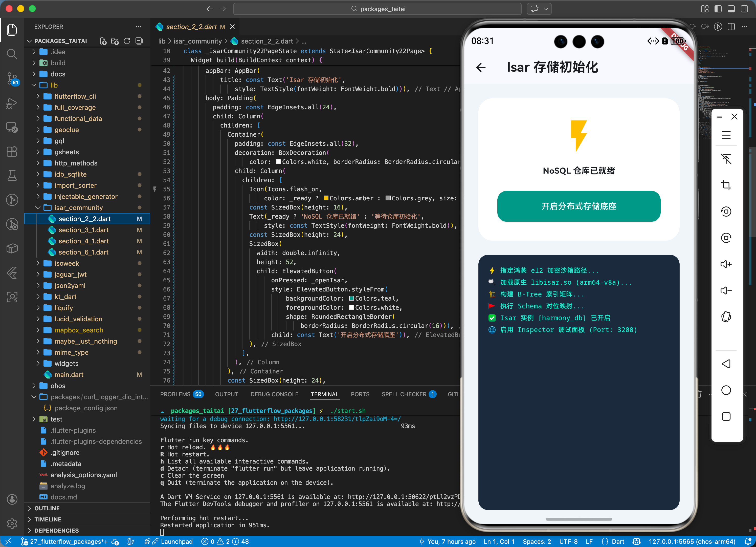Open Source Control view with 81 badge
Viewport: 756px width, 547px height.
tap(12, 78)
